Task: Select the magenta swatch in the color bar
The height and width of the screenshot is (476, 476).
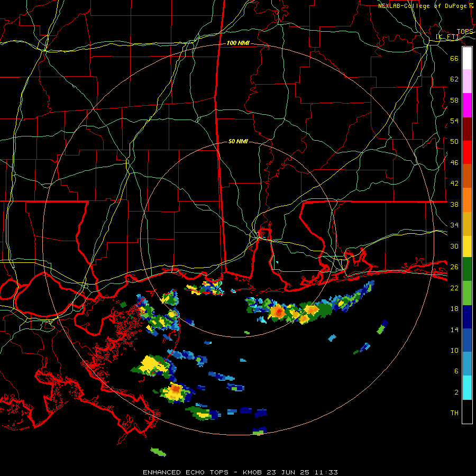Action: pyautogui.click(x=467, y=105)
